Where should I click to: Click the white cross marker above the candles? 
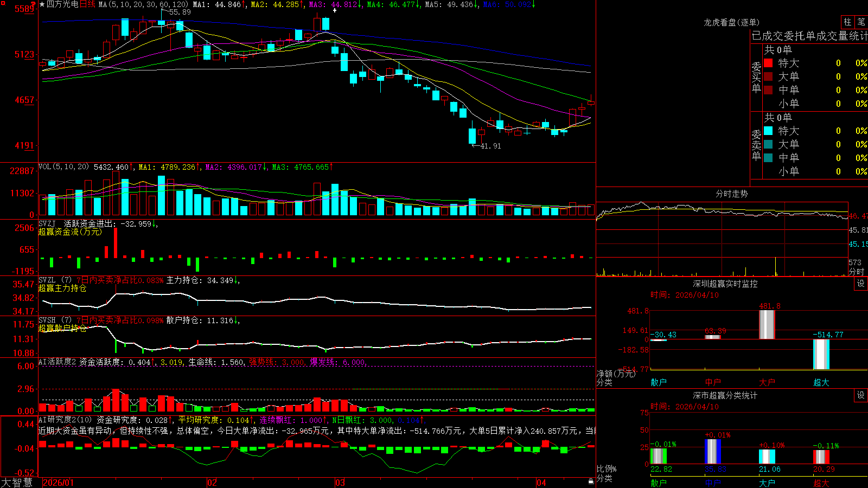pos(335,10)
